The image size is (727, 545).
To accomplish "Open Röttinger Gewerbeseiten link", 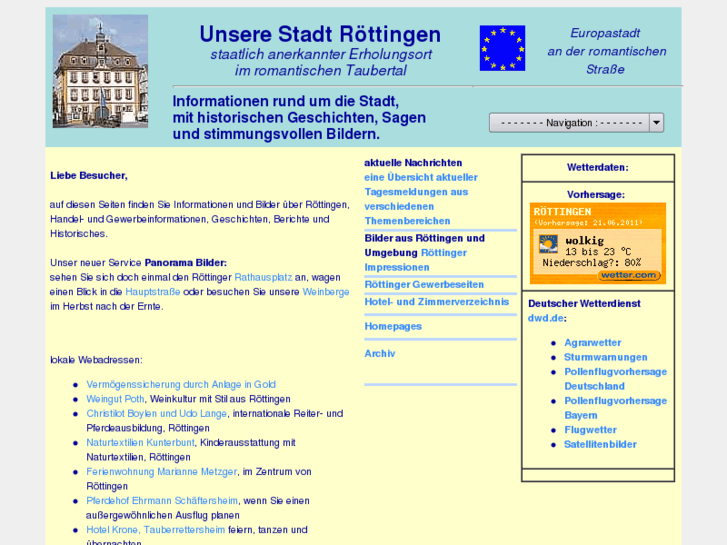I will click(x=424, y=284).
